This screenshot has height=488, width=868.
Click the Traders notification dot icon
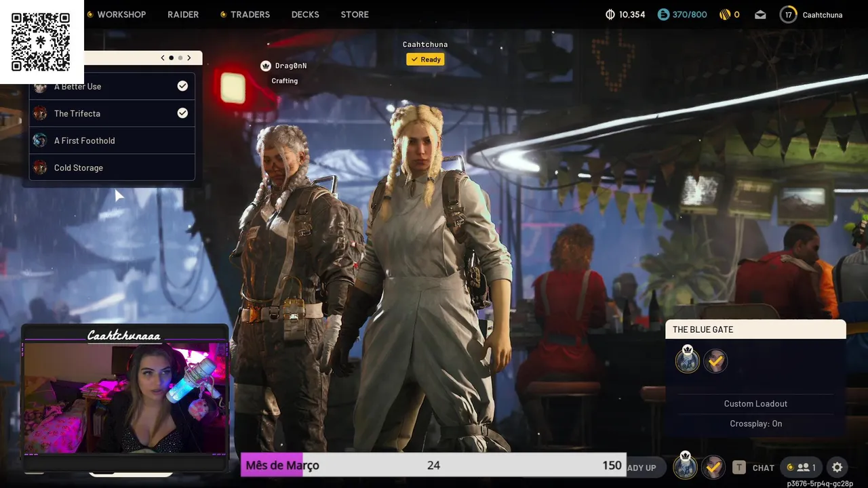pos(223,14)
